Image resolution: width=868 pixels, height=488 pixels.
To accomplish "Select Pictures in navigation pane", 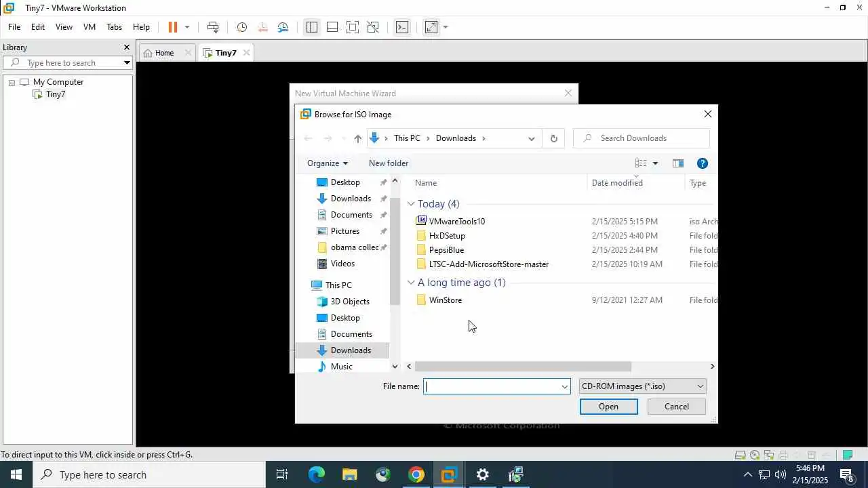I will [345, 231].
